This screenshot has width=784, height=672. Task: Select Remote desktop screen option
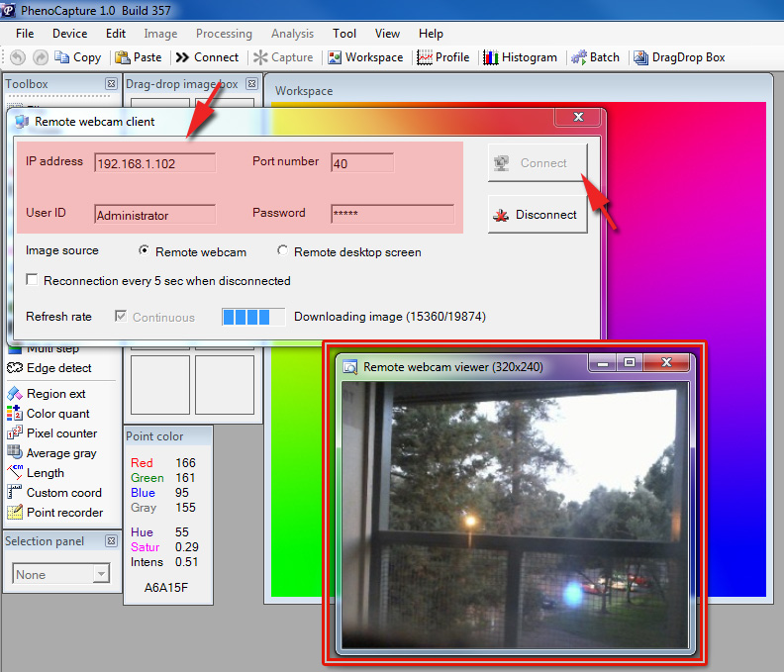tap(283, 251)
